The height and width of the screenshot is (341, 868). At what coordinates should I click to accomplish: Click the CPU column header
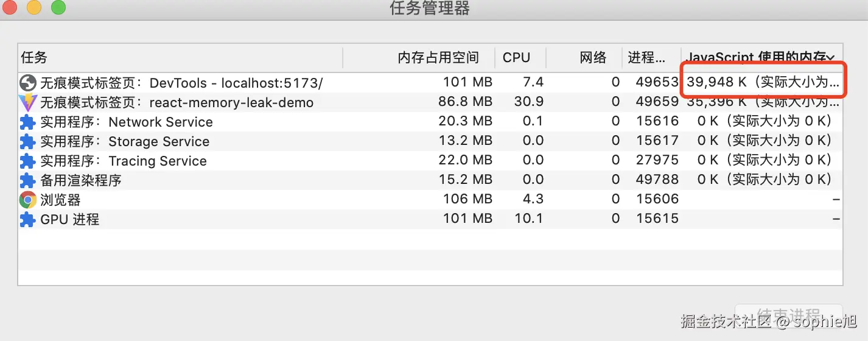[516, 58]
